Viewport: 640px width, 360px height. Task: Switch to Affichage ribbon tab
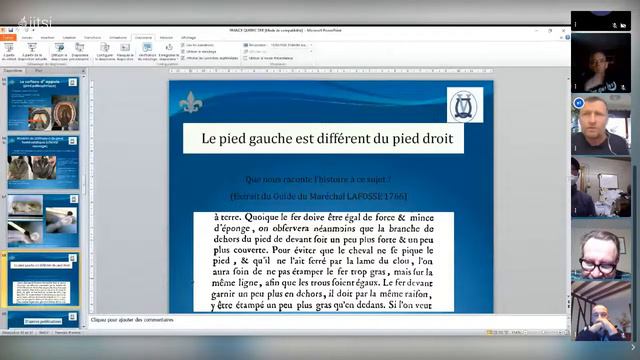188,38
